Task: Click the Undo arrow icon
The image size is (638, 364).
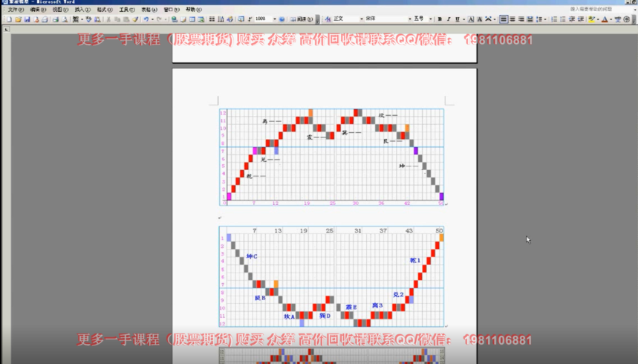Action: pos(146,19)
